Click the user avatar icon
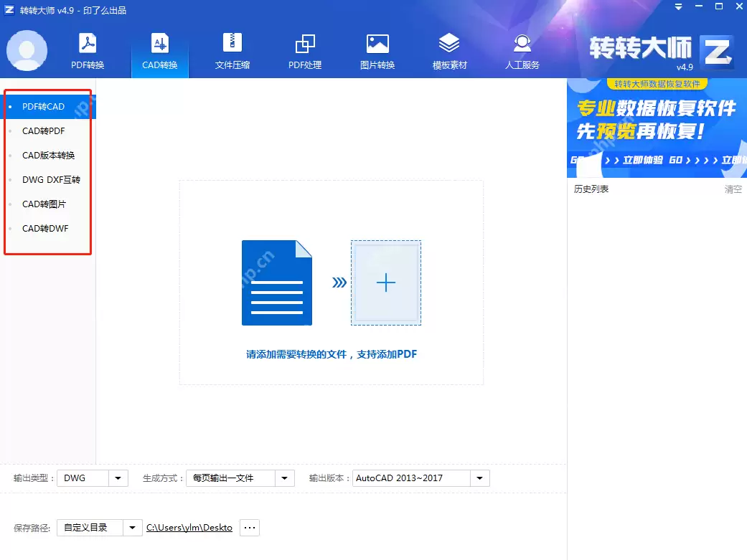 (27, 50)
